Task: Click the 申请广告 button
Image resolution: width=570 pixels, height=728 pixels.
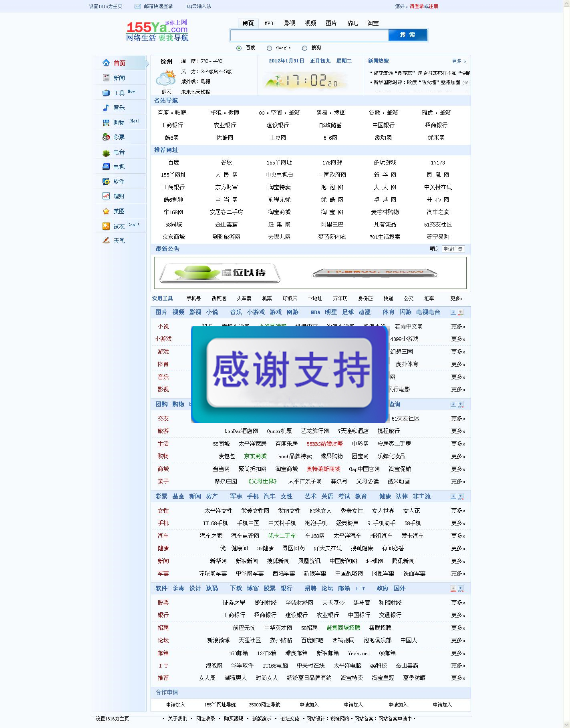Action: (x=453, y=249)
